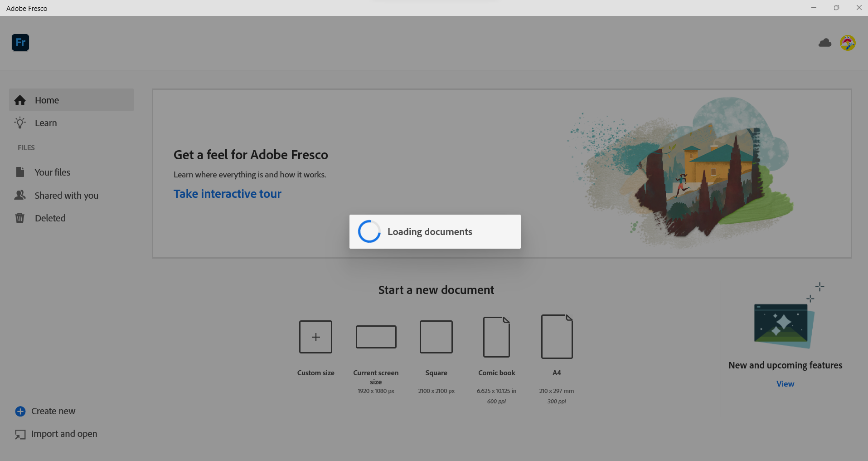Click the Your files document icon
This screenshot has height=461, width=868.
(x=20, y=172)
